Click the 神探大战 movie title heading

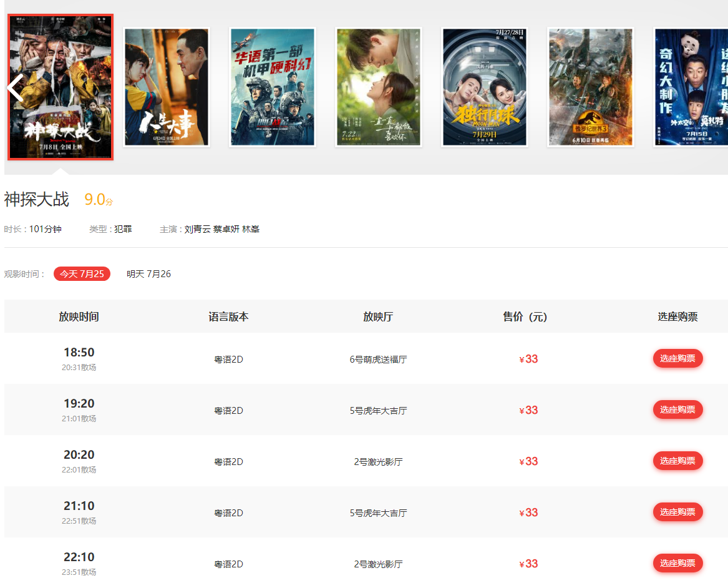click(36, 200)
